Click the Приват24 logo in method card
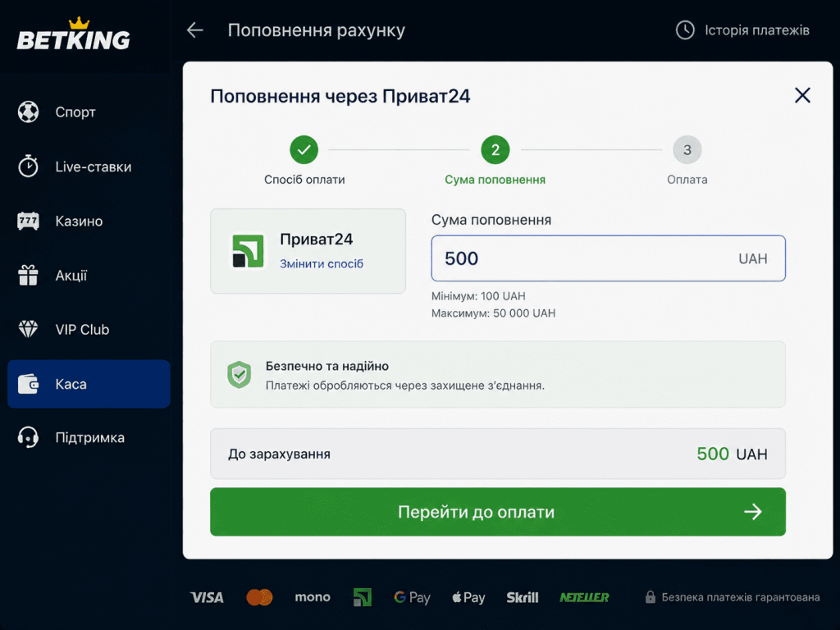Image resolution: width=840 pixels, height=630 pixels. pos(247,251)
